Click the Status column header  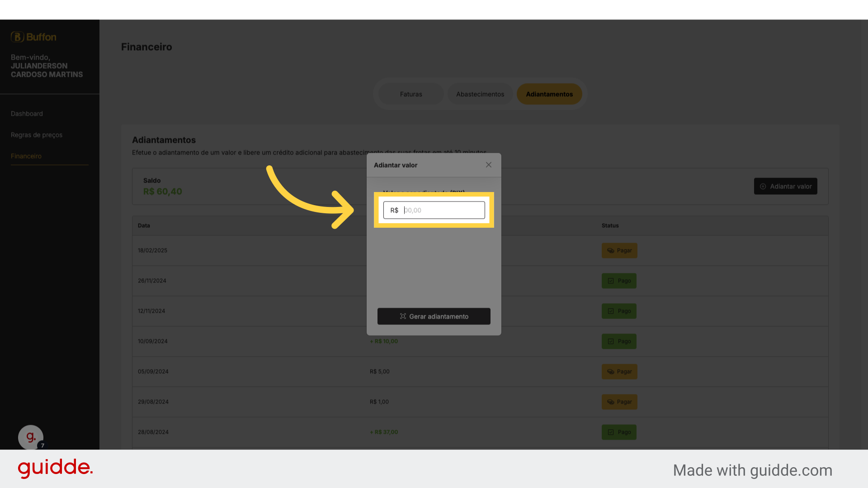point(610,226)
